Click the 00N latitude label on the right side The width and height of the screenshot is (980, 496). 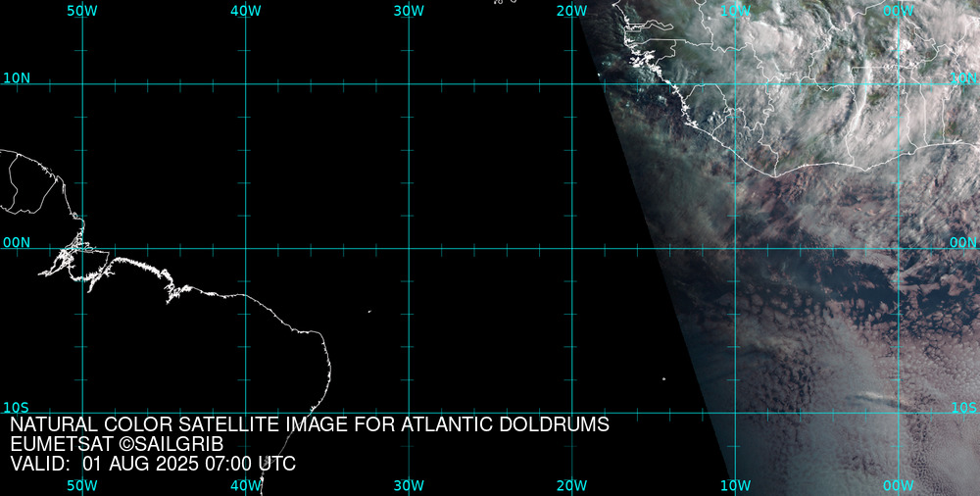tap(963, 243)
